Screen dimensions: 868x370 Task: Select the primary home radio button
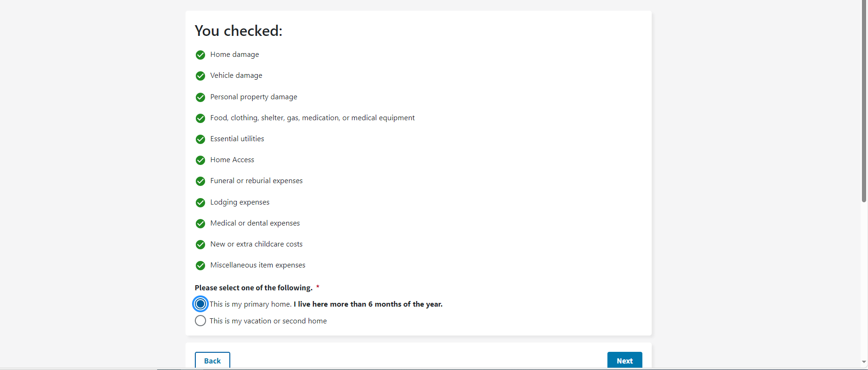pyautogui.click(x=200, y=304)
